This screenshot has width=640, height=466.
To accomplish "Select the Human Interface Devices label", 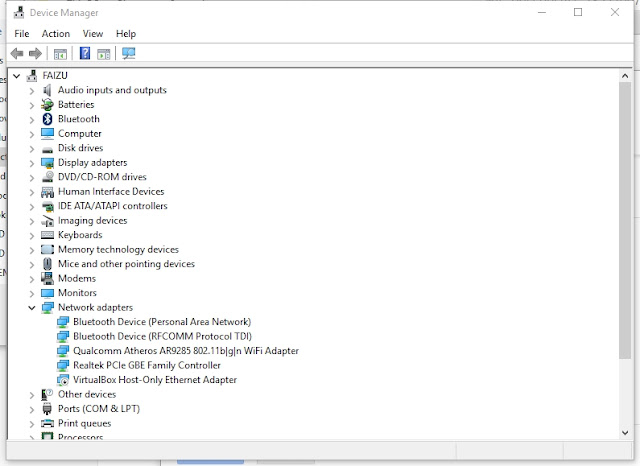I will coord(111,191).
